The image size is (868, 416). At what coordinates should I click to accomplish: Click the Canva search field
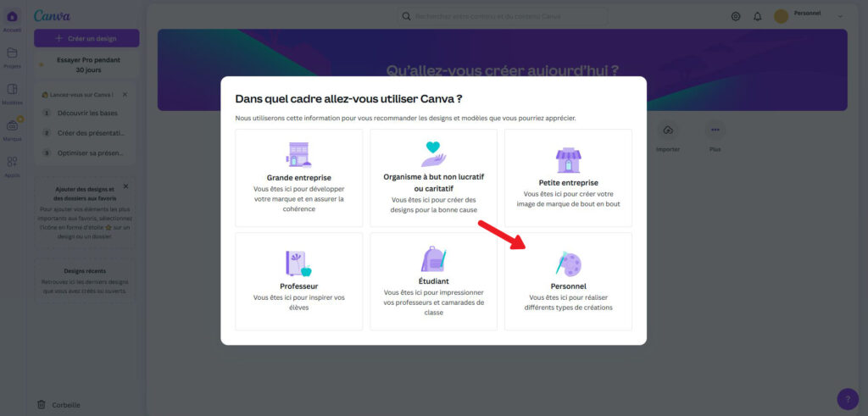(x=502, y=16)
